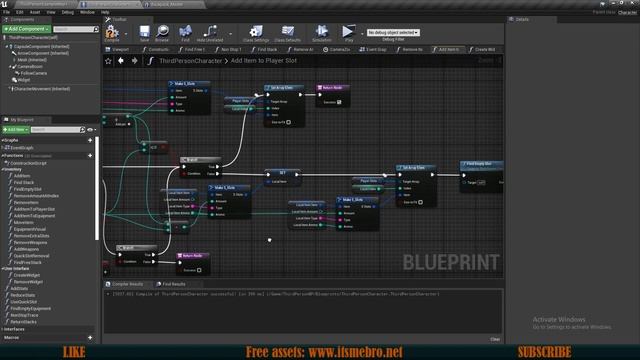Open the view options eye in My Blueprint
640x360 pixels.
click(x=90, y=130)
